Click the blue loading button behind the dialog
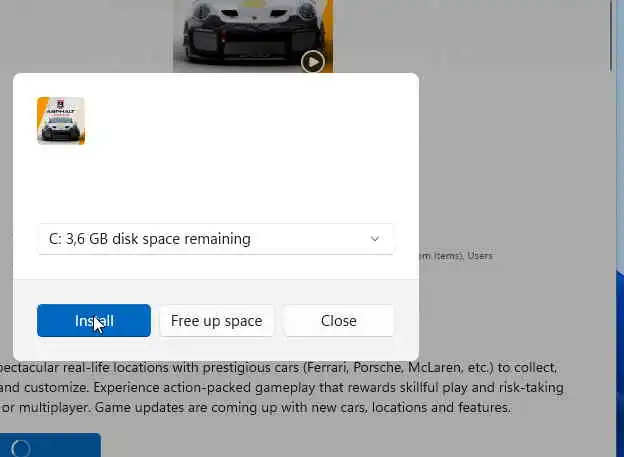This screenshot has width=624, height=457. [x=50, y=445]
